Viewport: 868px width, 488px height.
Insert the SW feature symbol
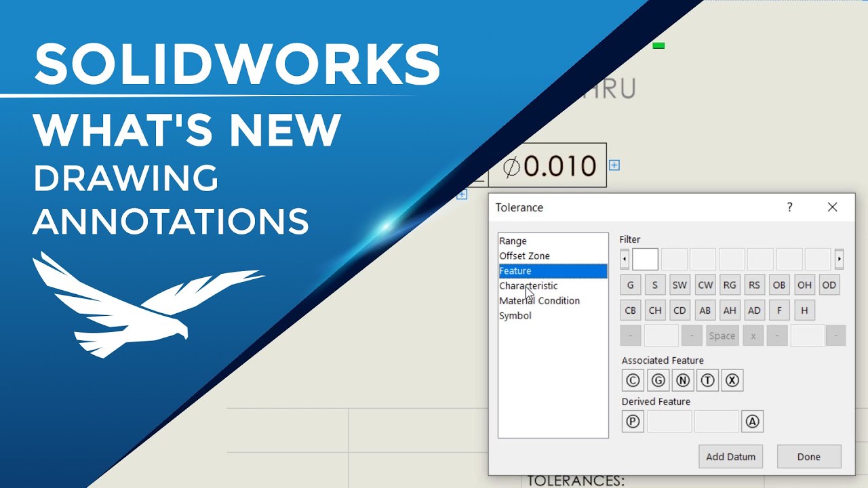pos(679,285)
